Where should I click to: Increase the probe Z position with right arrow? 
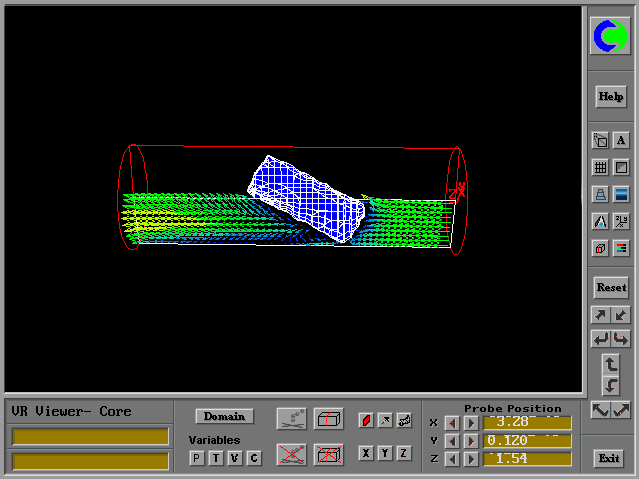point(471,459)
